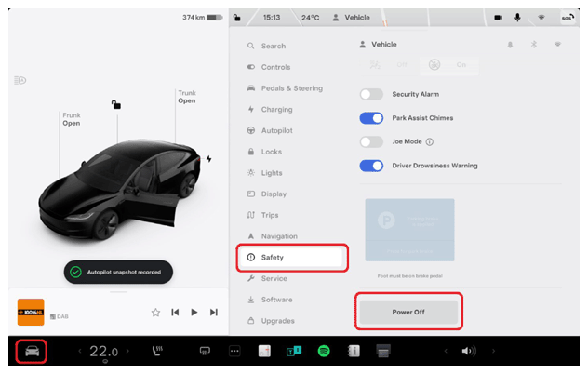This screenshot has width=588, height=374.
Task: Open Pedals & Steering settings
Action: coord(292,88)
